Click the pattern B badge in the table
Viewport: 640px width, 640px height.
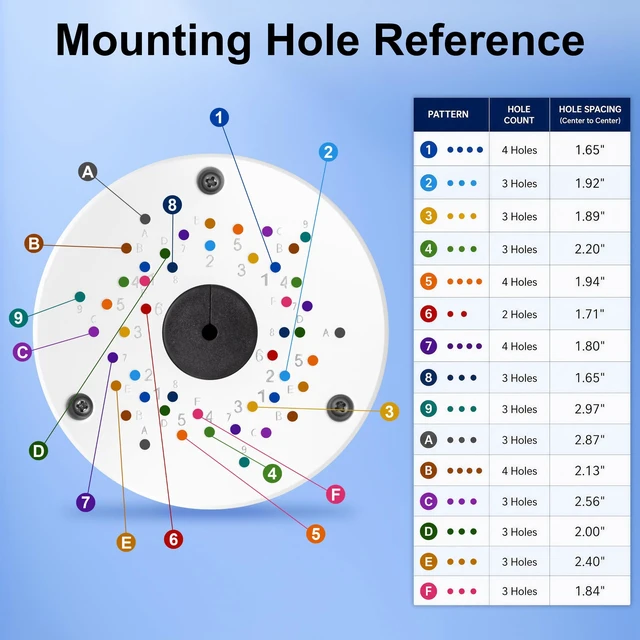click(x=429, y=471)
